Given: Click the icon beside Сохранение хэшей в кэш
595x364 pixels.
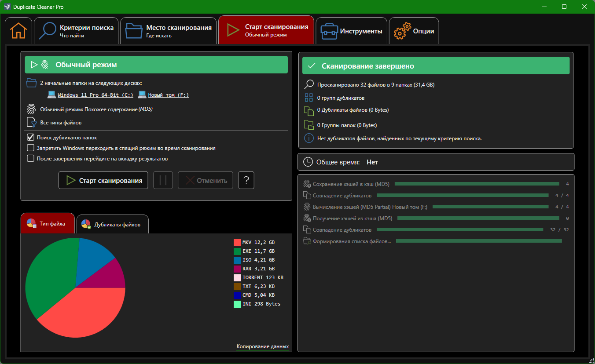Looking at the screenshot, I should click(307, 184).
